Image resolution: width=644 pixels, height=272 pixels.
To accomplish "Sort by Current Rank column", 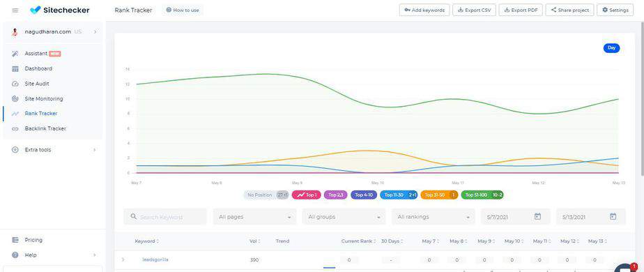I will pyautogui.click(x=358, y=241).
